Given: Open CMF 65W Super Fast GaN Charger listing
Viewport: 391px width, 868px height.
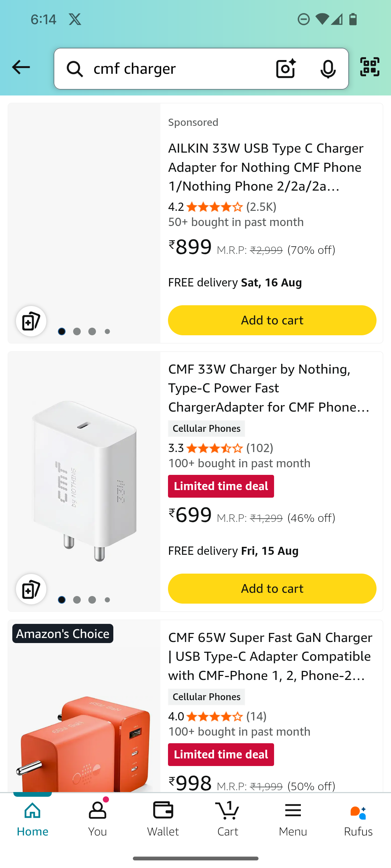Looking at the screenshot, I should coord(270,656).
